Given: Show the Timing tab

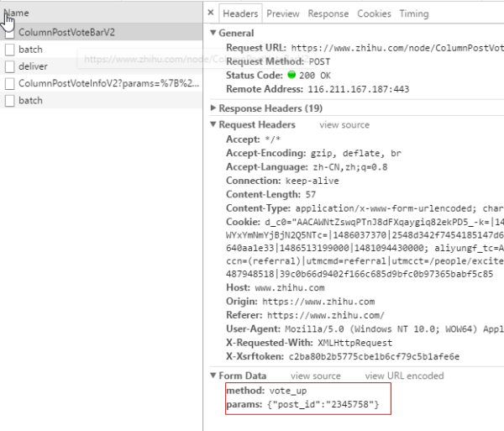Looking at the screenshot, I should click(x=413, y=13).
